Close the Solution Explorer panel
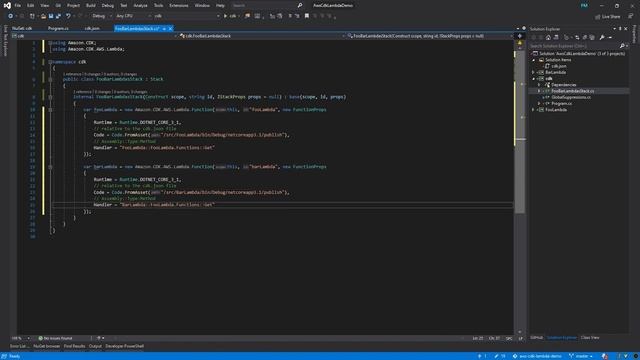The width and height of the screenshot is (640, 360). coord(626,29)
